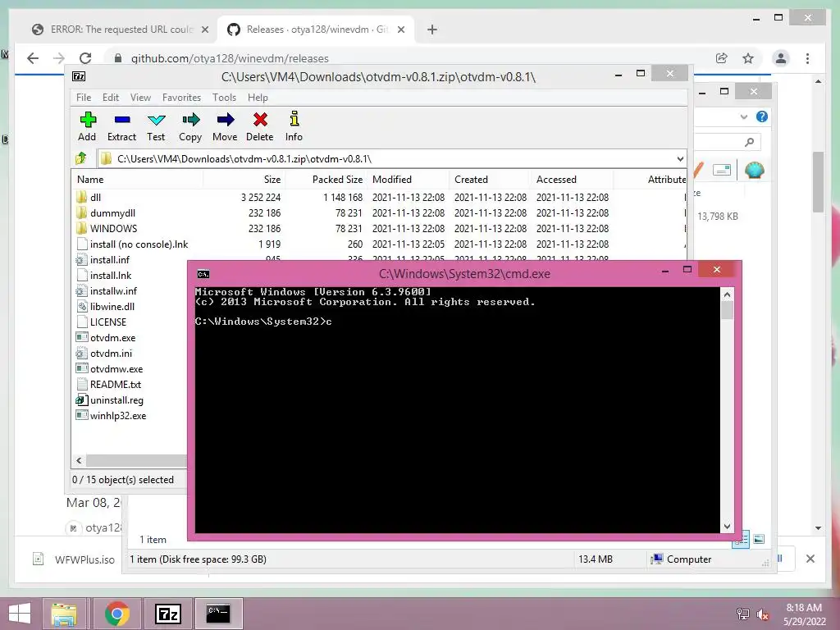Select the winhlp32.exe file

(x=118, y=415)
